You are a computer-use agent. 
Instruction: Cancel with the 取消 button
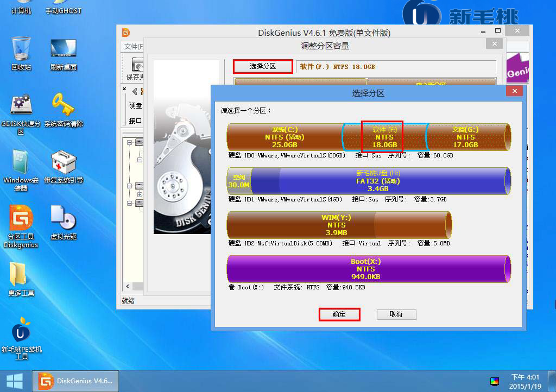click(396, 314)
